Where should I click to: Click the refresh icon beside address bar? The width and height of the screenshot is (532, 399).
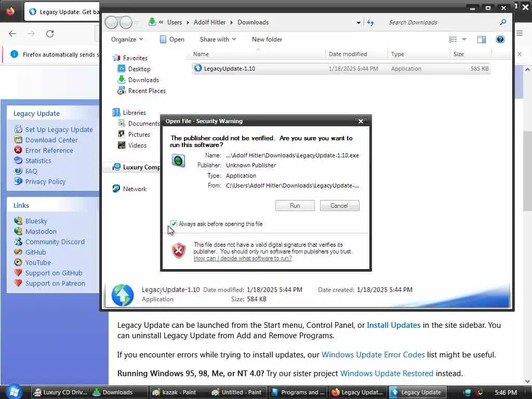370,22
